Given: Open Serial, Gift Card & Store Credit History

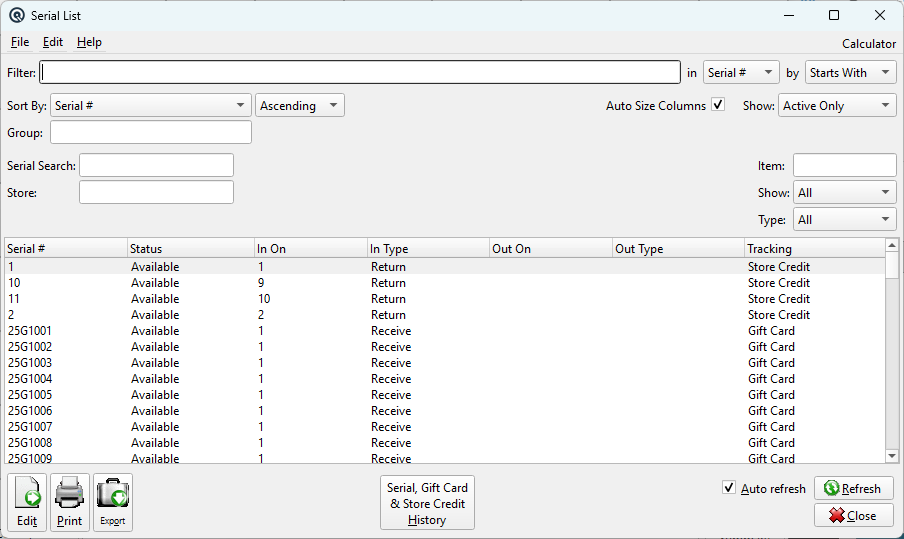Looking at the screenshot, I should coord(427,503).
